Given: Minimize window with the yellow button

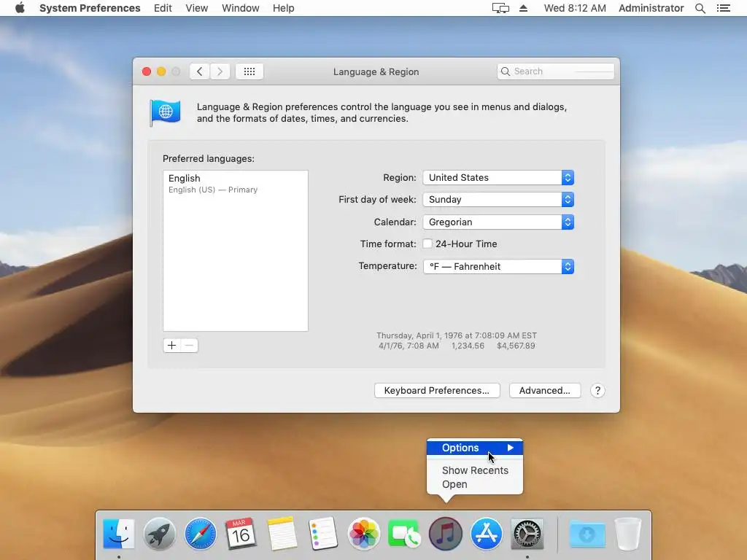Looking at the screenshot, I should point(161,71).
